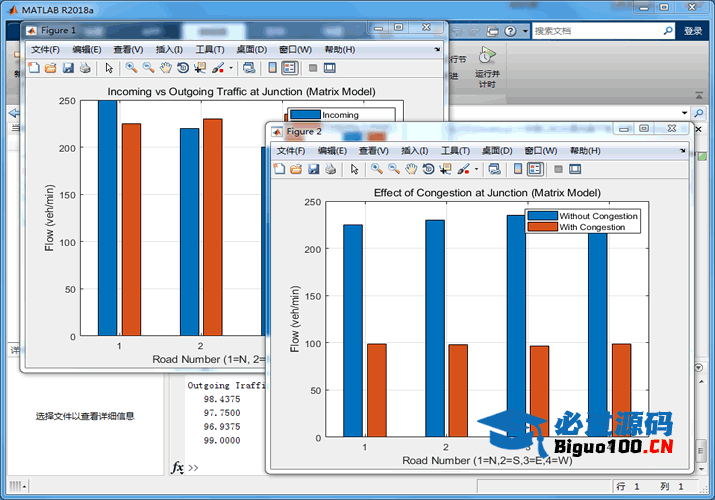The image size is (715, 500).
Task: Click Rotate 3D tool in Figure 1 toolbar
Action: [183, 68]
